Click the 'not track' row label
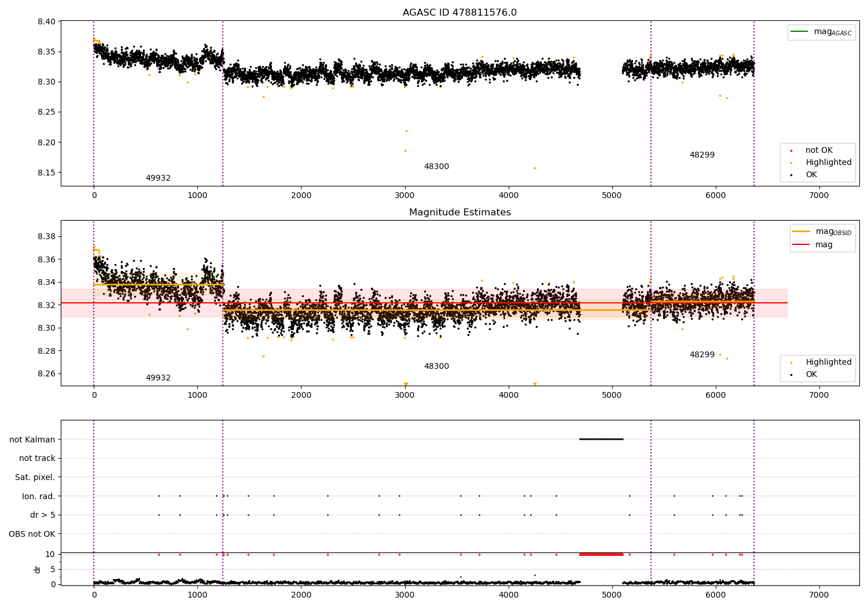Image resolution: width=868 pixels, height=608 pixels. [37, 458]
